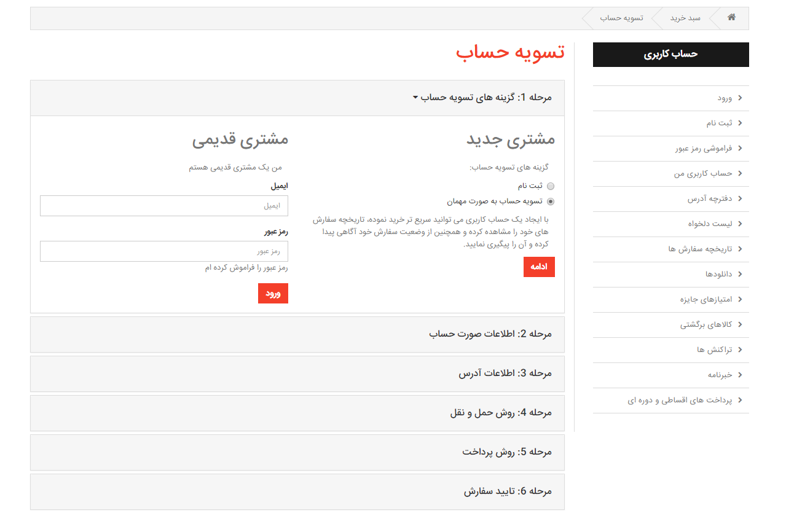786x532 pixels.
Task: Open لیست دلخواه sidebar item
Action: tap(710, 224)
